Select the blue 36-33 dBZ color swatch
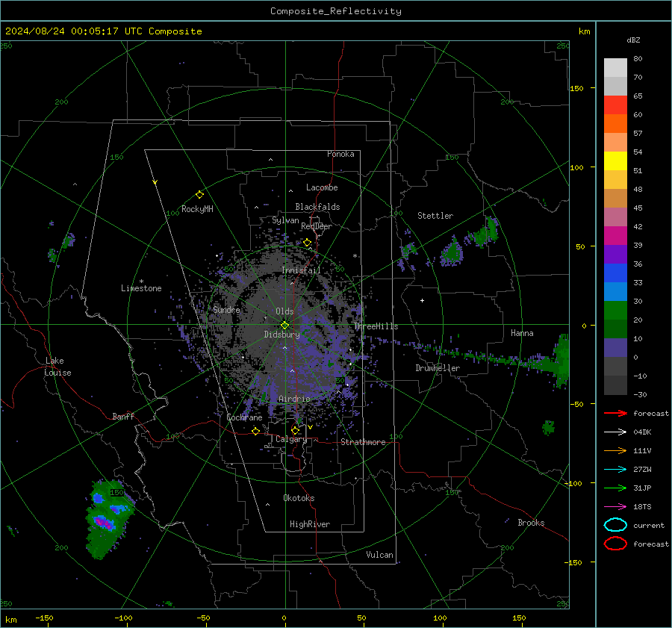This screenshot has width=672, height=628. pos(615,273)
